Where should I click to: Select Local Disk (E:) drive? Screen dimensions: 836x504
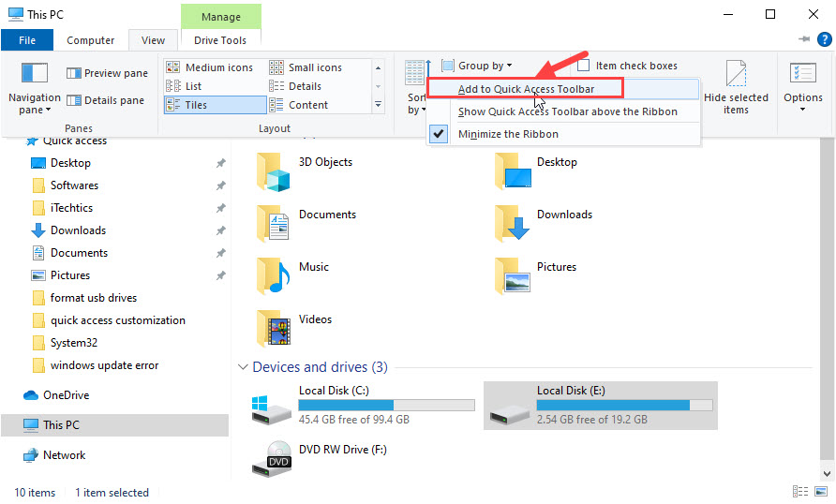(601, 406)
